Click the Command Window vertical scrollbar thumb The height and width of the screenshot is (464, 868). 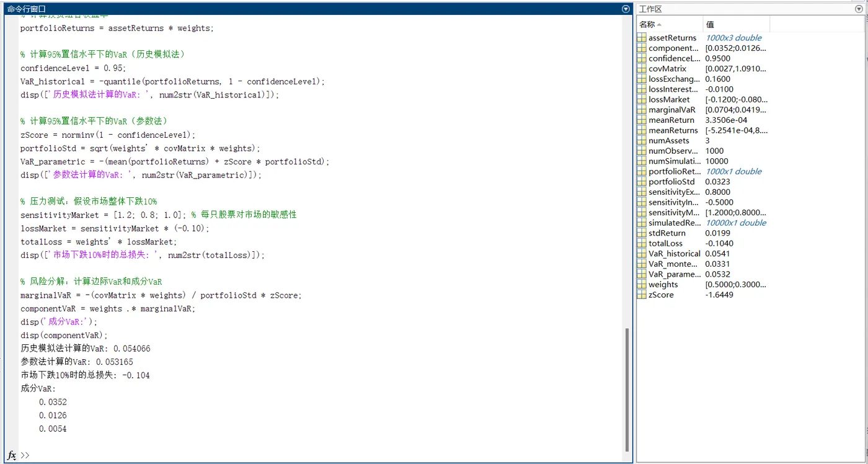[627, 390]
